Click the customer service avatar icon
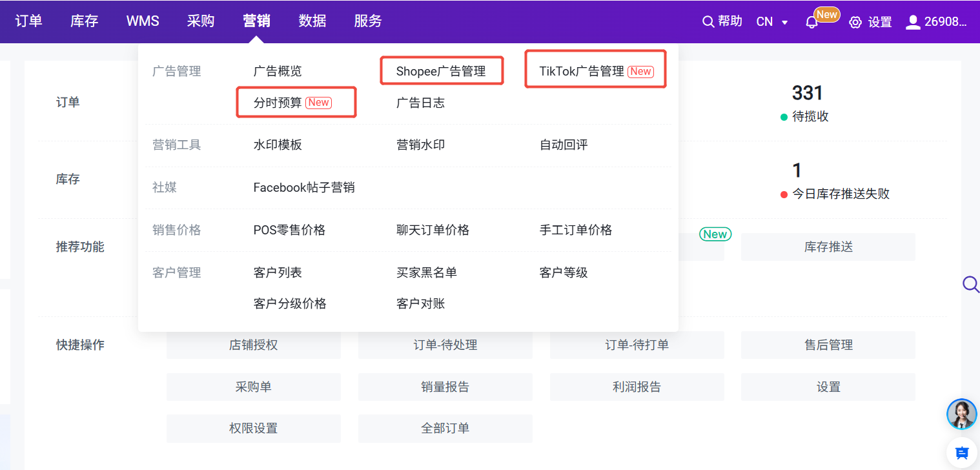Screen dimensions: 980x470 click(x=961, y=414)
